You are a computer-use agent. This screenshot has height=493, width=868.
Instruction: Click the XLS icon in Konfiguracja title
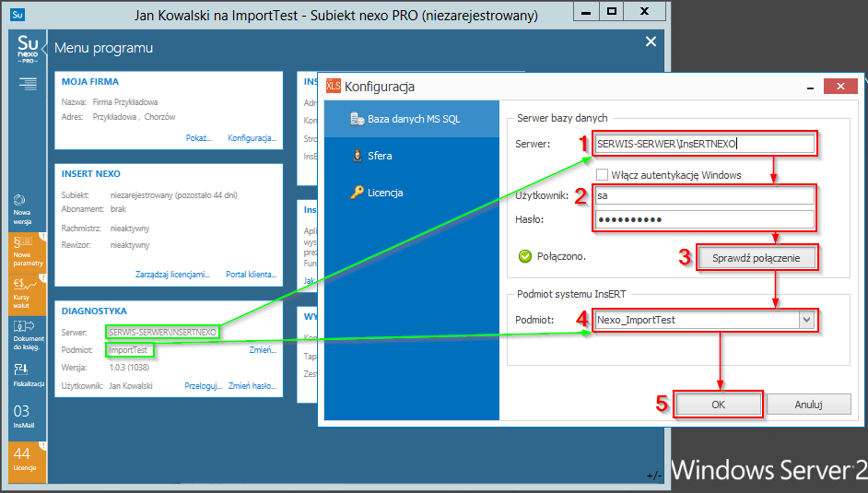click(x=334, y=86)
